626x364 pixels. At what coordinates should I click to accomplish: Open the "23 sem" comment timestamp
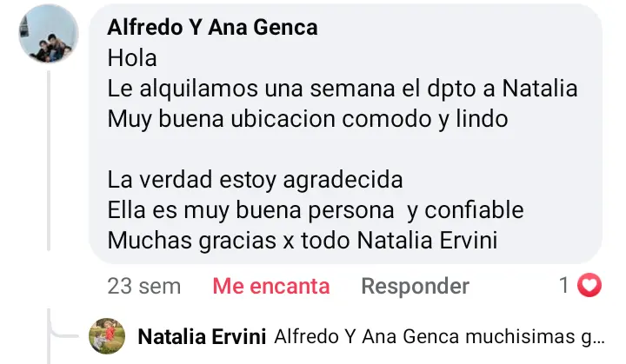point(144,286)
